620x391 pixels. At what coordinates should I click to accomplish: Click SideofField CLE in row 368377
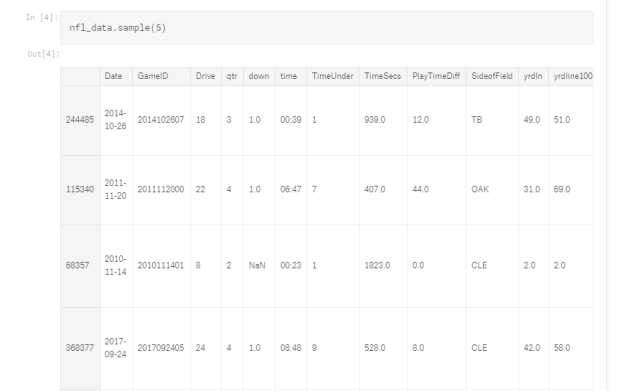[x=479, y=348]
